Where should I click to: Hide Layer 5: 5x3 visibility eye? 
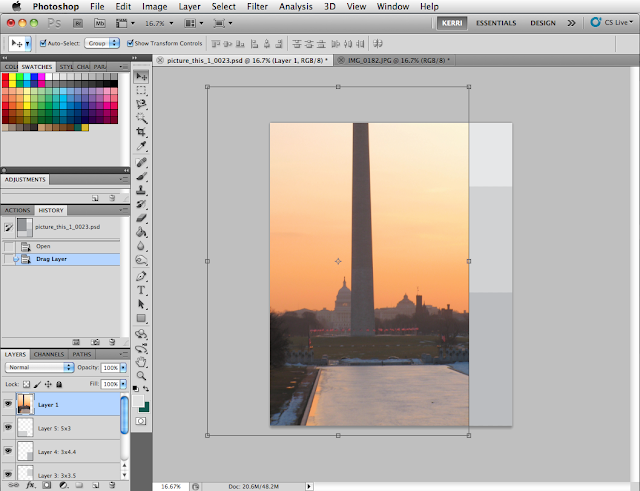(x=9, y=428)
